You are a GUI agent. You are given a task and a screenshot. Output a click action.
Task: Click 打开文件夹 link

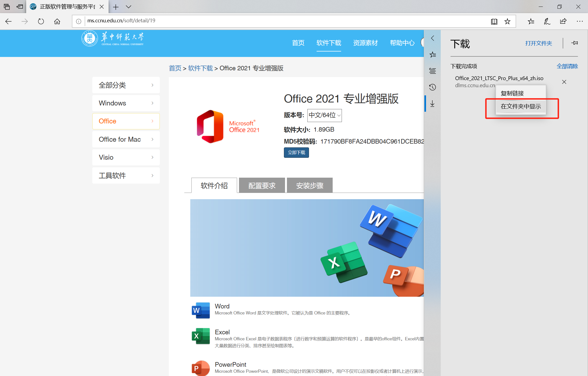[x=538, y=43]
